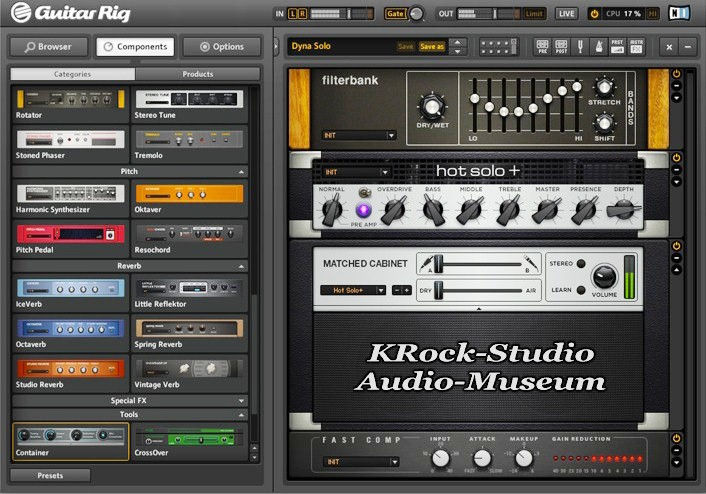Select the orange Oktaver component
Image resolution: width=706 pixels, height=494 pixels.
tap(189, 199)
